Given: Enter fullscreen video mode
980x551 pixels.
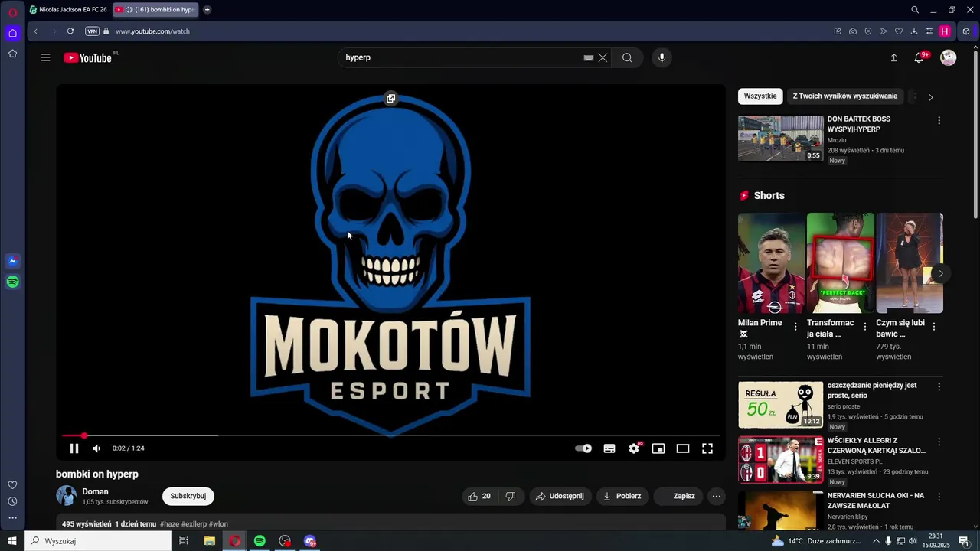Looking at the screenshot, I should [x=707, y=448].
